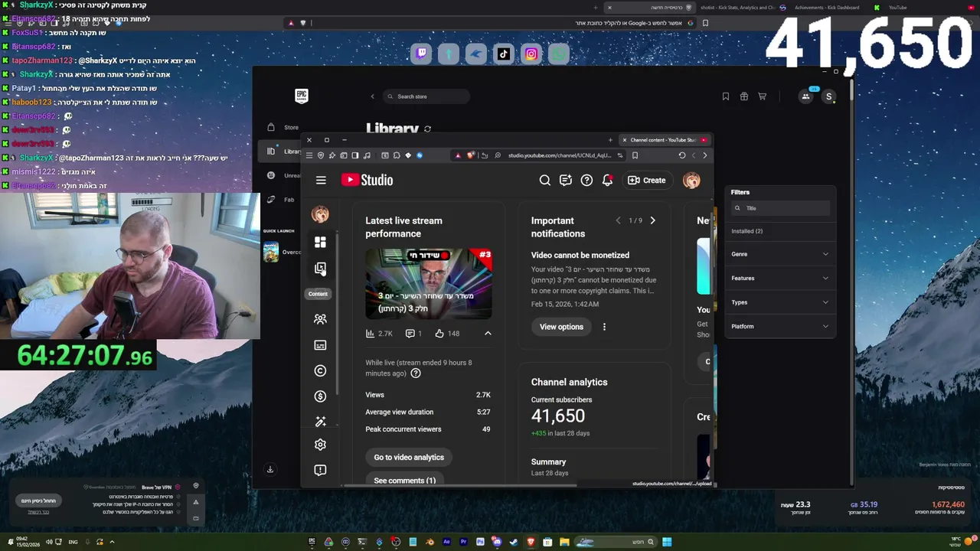The height and width of the screenshot is (551, 980).
Task: Click the Epic Games logo
Action: click(302, 96)
